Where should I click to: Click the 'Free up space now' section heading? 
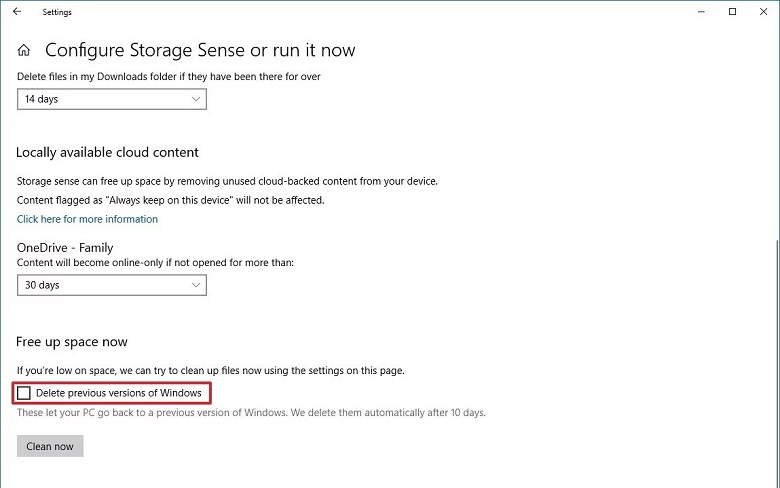pos(72,342)
